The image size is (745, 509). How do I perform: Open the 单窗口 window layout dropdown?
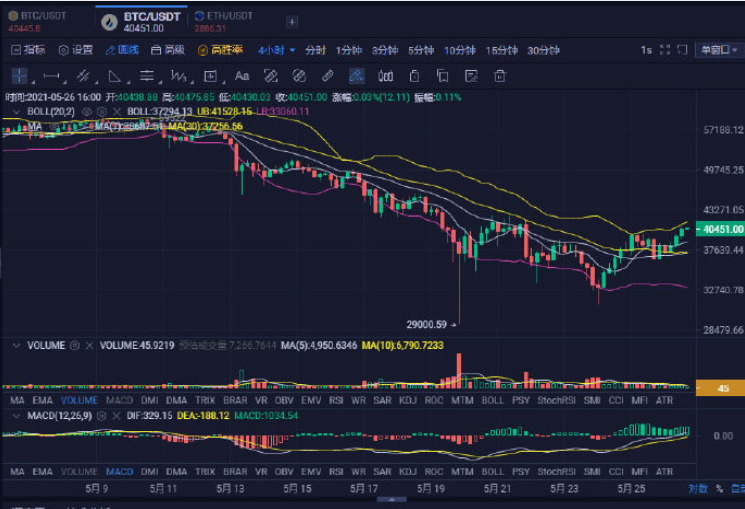tap(719, 50)
